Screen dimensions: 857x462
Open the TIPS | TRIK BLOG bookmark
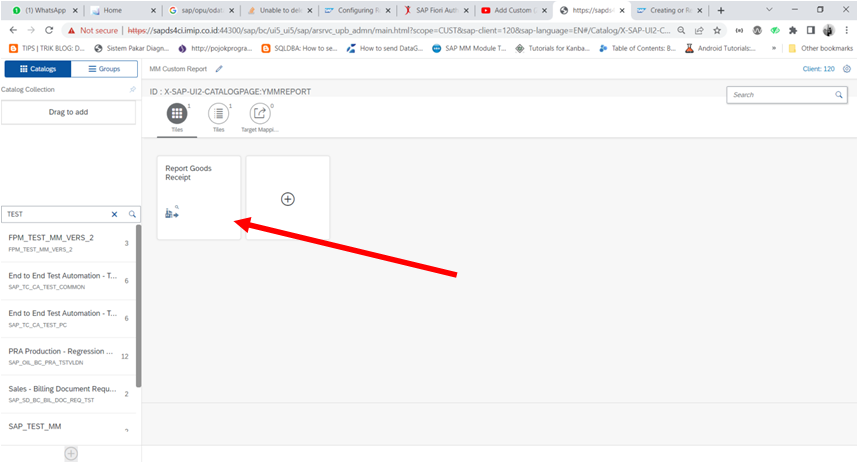(47, 48)
